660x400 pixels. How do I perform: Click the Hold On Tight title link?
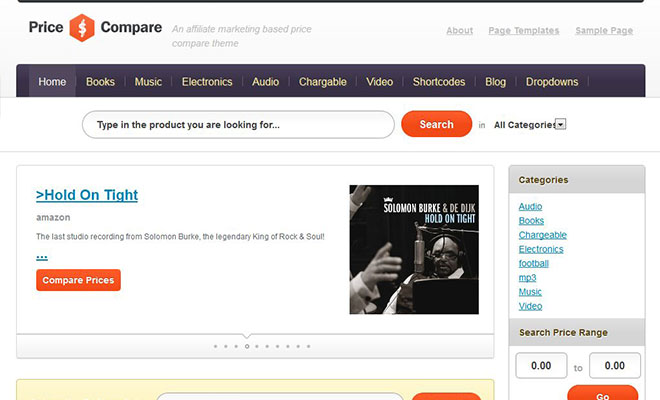point(87,195)
